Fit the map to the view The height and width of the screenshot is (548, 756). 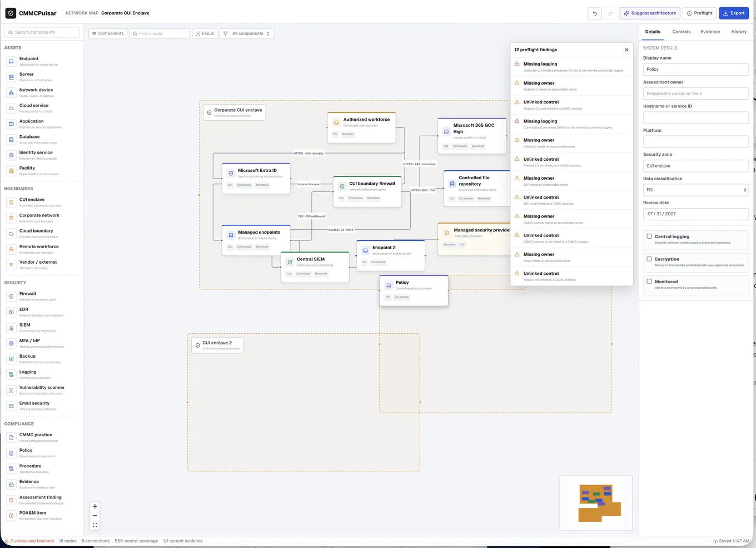tap(95, 525)
